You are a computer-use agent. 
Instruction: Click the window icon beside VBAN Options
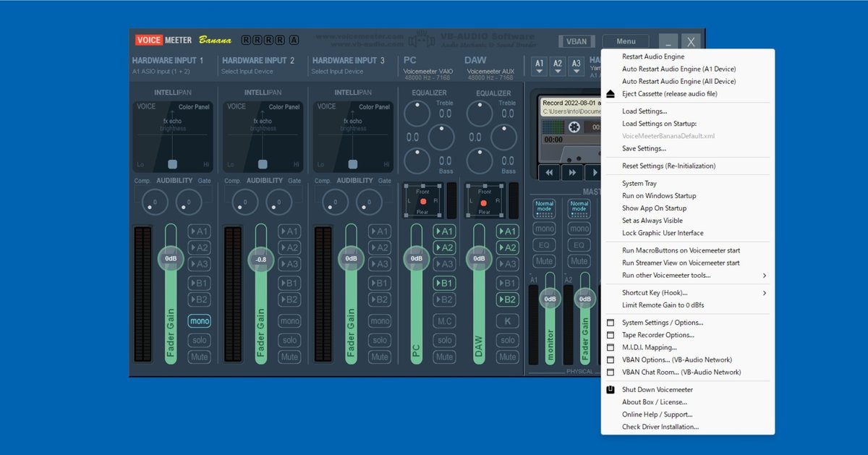(610, 360)
